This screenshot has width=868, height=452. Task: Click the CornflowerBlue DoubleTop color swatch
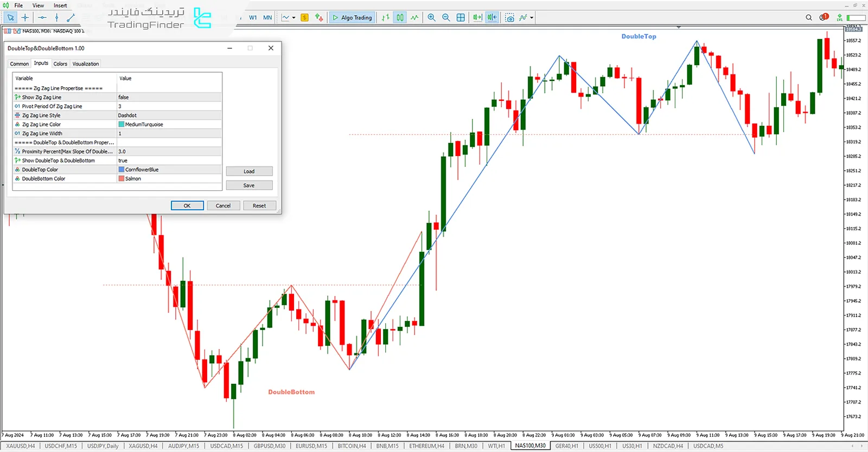click(x=122, y=170)
